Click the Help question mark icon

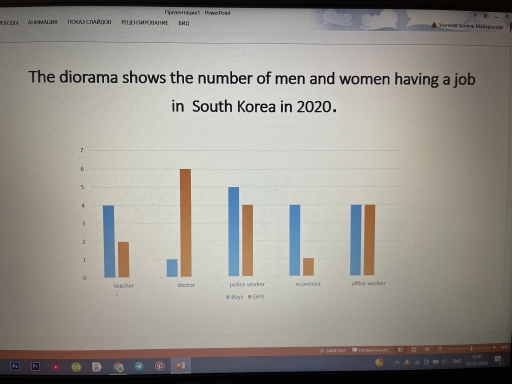coord(475,16)
